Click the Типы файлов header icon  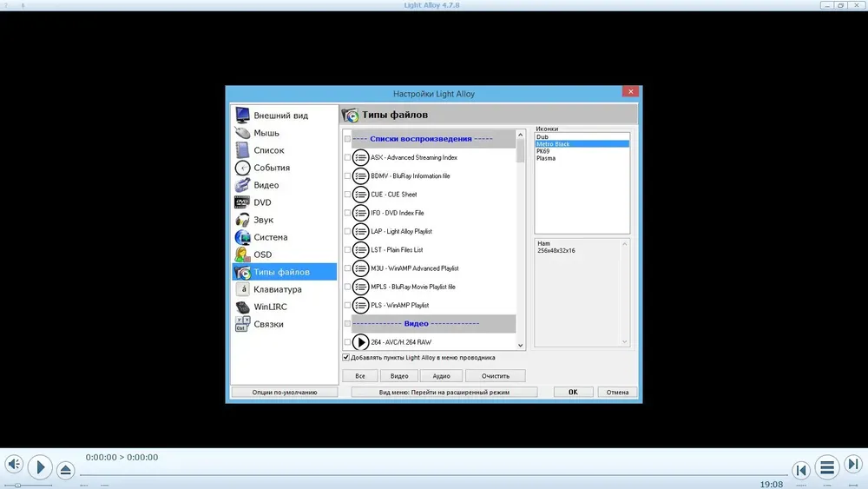click(x=350, y=115)
